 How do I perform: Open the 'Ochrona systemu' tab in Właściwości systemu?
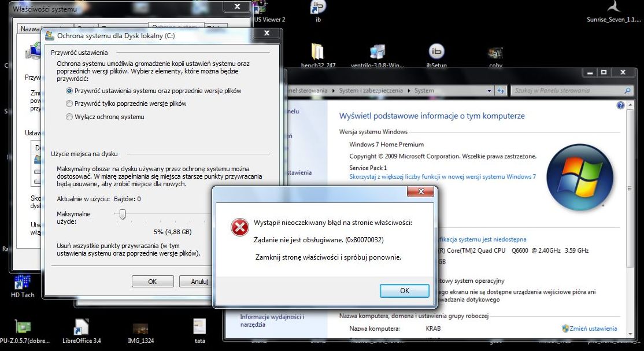click(176, 28)
